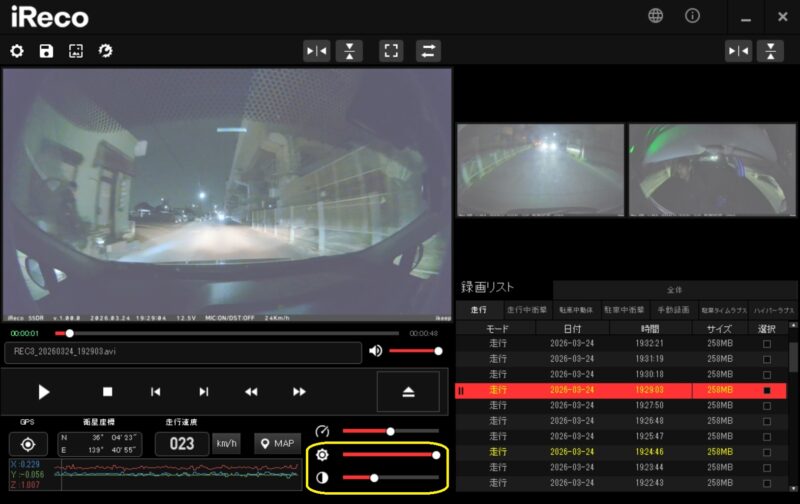Switch to the 手動録画 tab

tap(674, 311)
